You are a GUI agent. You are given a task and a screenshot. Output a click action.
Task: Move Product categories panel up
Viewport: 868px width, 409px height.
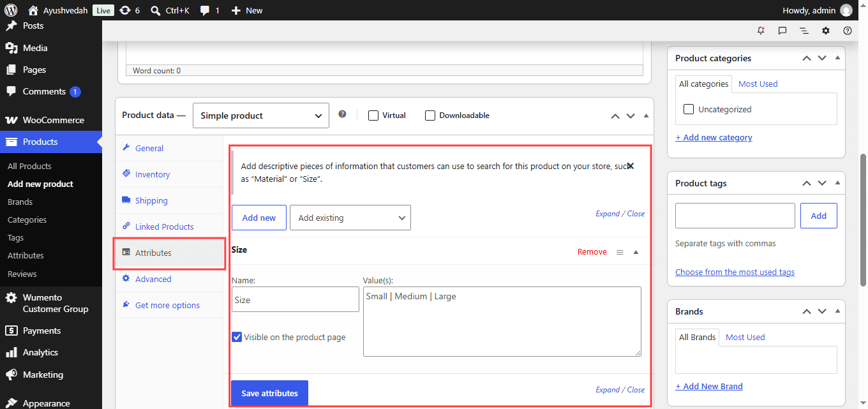(807, 58)
